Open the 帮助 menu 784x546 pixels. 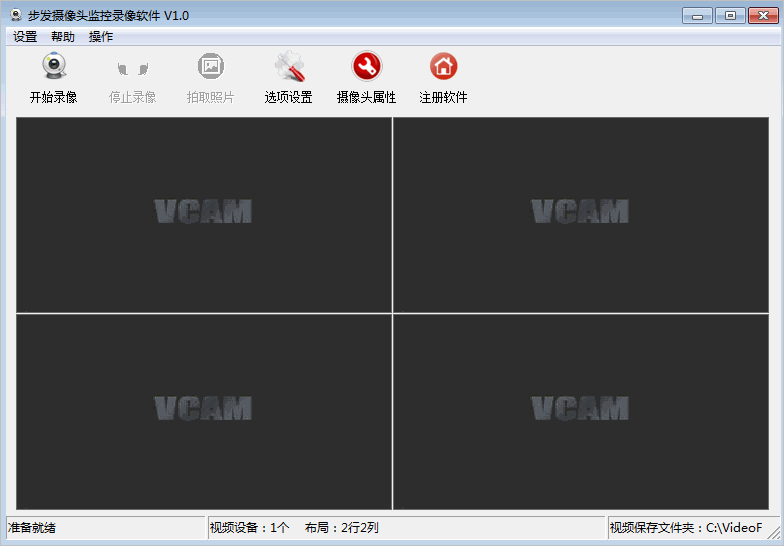[63, 36]
